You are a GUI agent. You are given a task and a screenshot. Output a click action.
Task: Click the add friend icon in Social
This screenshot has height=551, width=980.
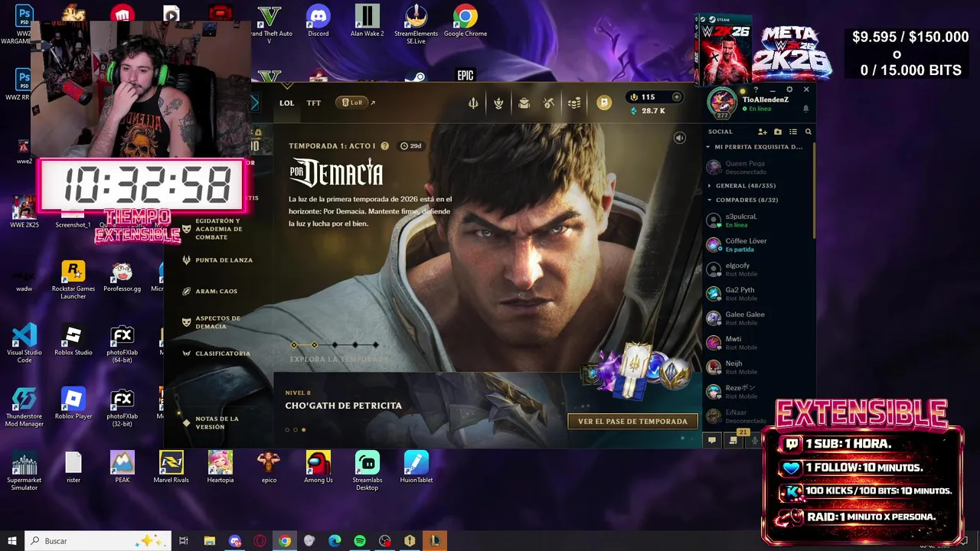pyautogui.click(x=762, y=132)
